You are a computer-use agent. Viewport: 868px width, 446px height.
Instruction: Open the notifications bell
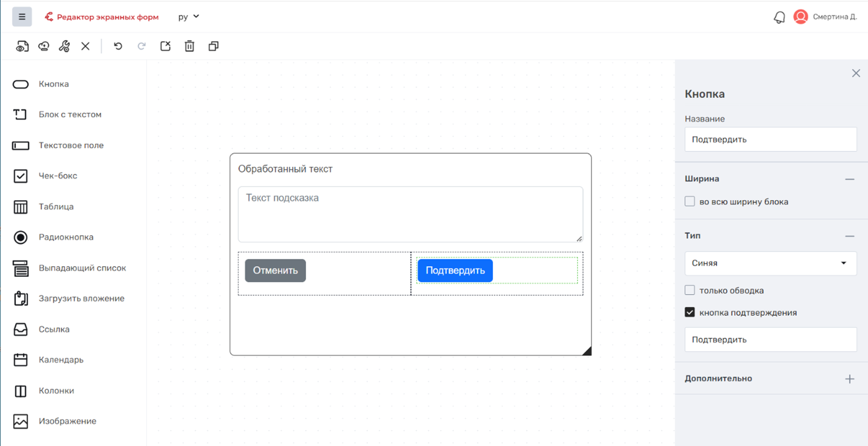tap(779, 17)
